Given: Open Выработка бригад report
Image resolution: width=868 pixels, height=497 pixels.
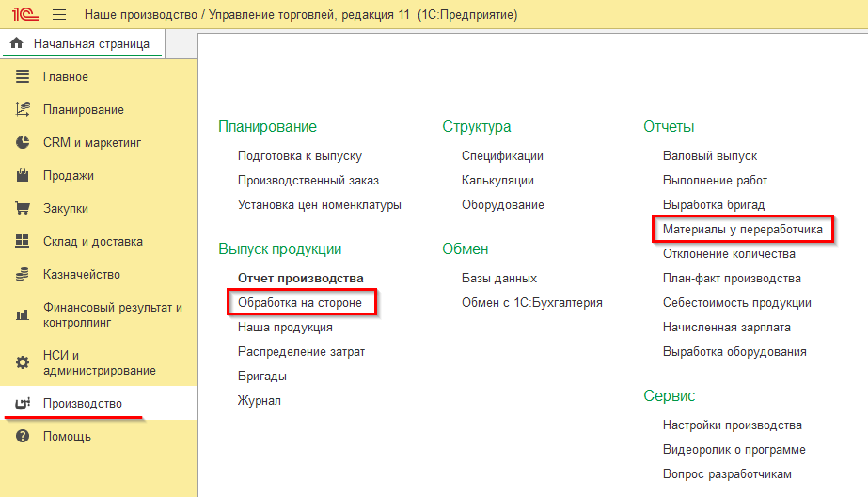Looking at the screenshot, I should coord(714,205).
